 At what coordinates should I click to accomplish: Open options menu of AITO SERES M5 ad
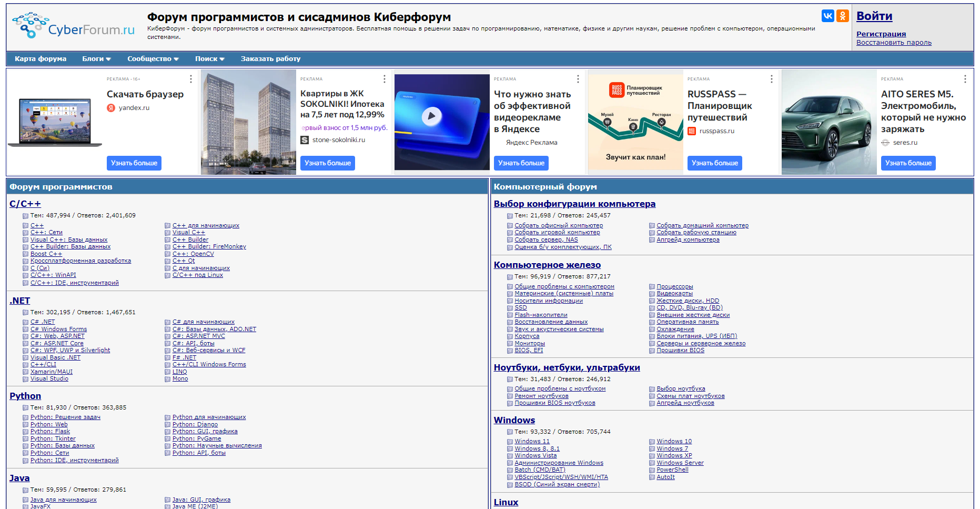[x=965, y=79]
